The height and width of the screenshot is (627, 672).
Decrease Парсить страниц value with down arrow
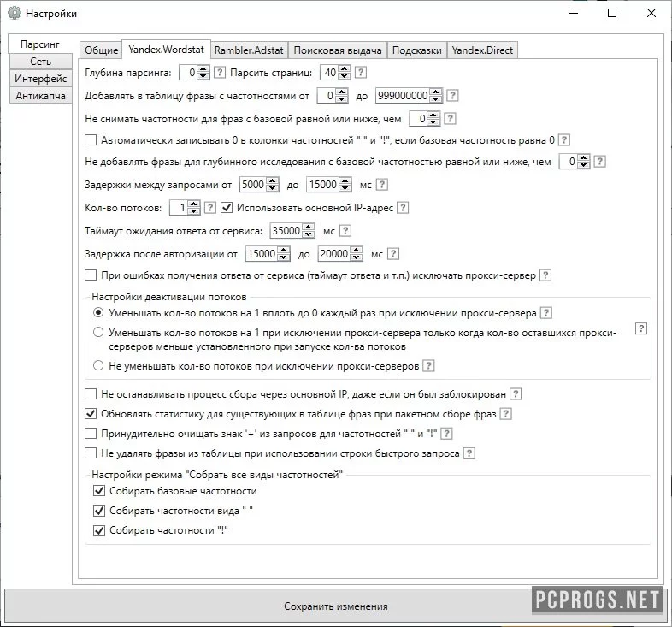[345, 76]
